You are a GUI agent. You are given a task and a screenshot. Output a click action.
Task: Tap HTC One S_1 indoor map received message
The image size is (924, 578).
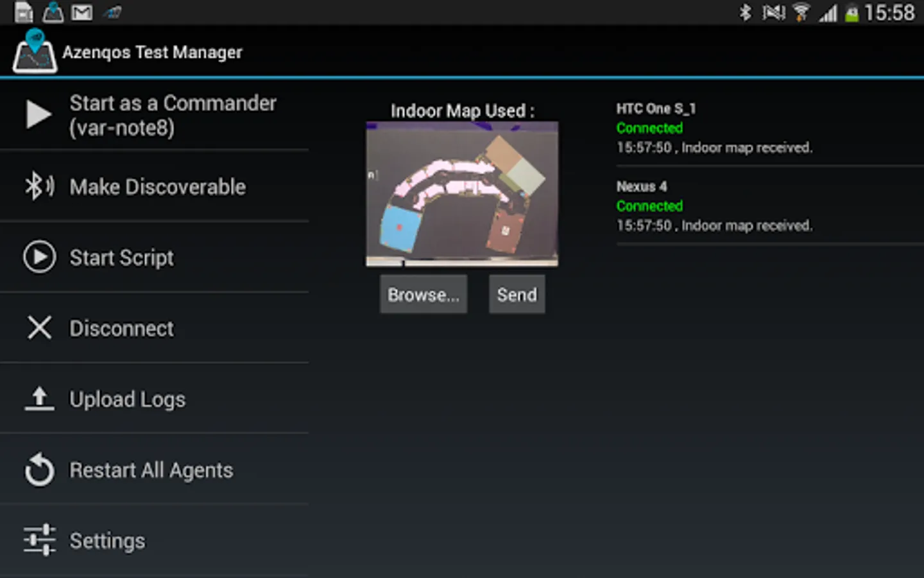pyautogui.click(x=714, y=148)
